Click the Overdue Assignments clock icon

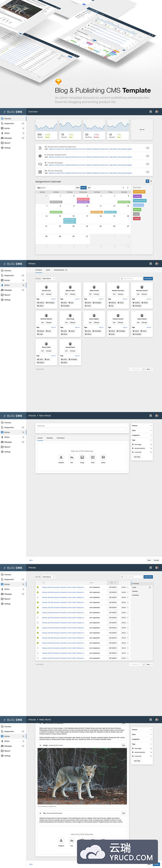click(x=40, y=156)
